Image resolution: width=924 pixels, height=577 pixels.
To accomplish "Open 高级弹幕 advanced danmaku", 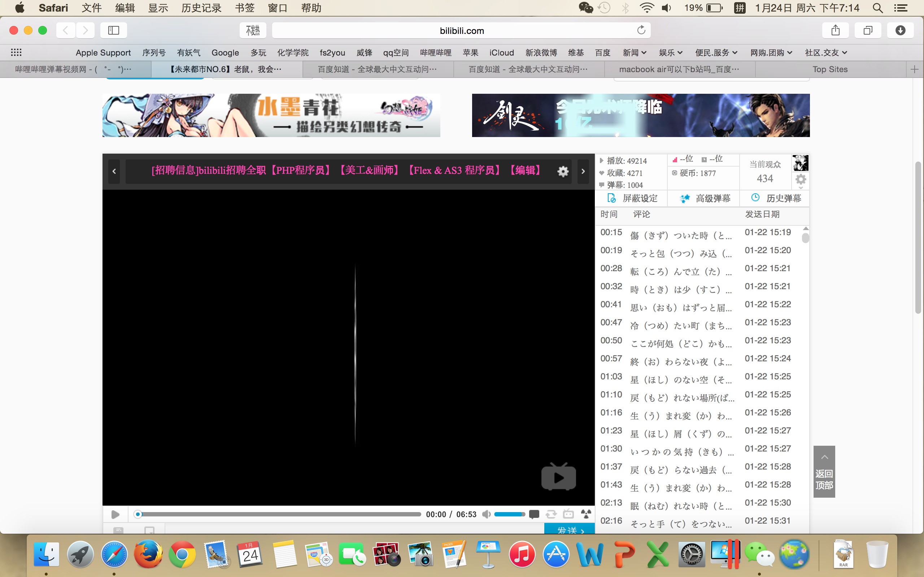I will pos(705,198).
